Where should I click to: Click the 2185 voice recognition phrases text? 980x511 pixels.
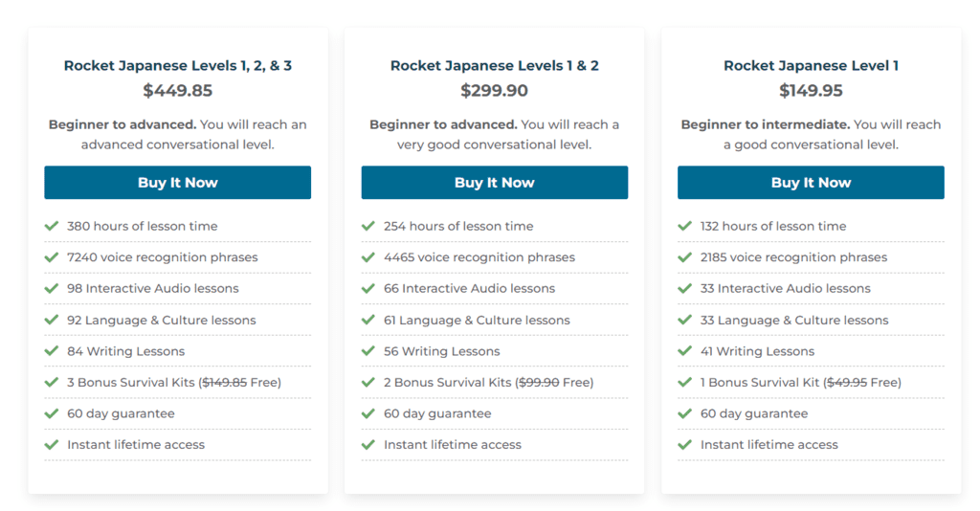(x=793, y=257)
